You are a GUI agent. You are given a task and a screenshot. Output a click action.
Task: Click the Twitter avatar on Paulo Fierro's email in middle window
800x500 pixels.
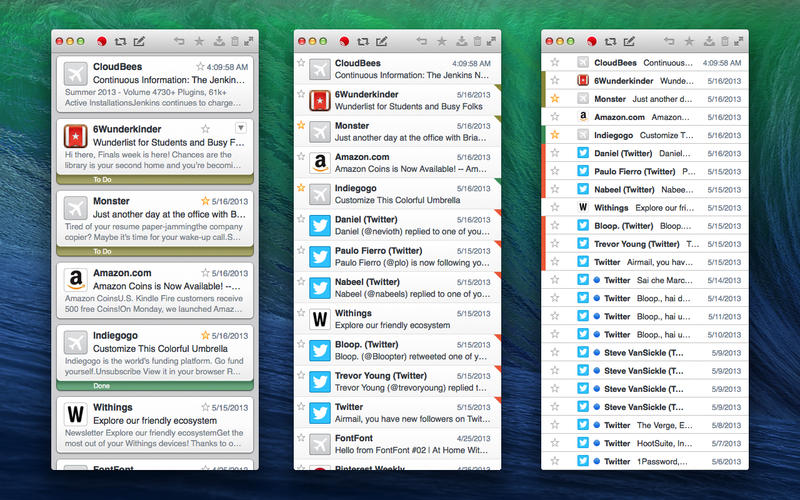tap(320, 258)
